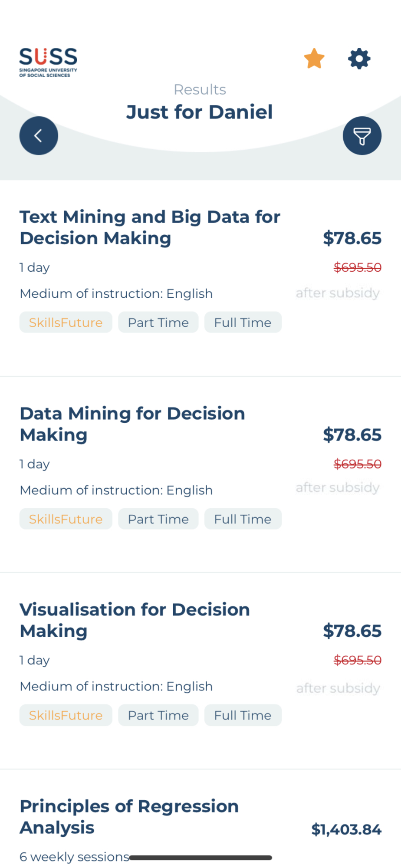Click the Just for Daniel heading
Image resolution: width=401 pixels, height=868 pixels.
point(200,112)
